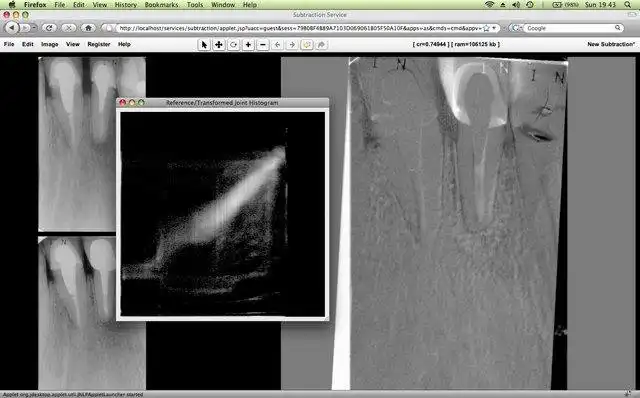Screen dimensions: 640x398
Task: Click the last applet toolbar icon
Action: pyautogui.click(x=322, y=44)
